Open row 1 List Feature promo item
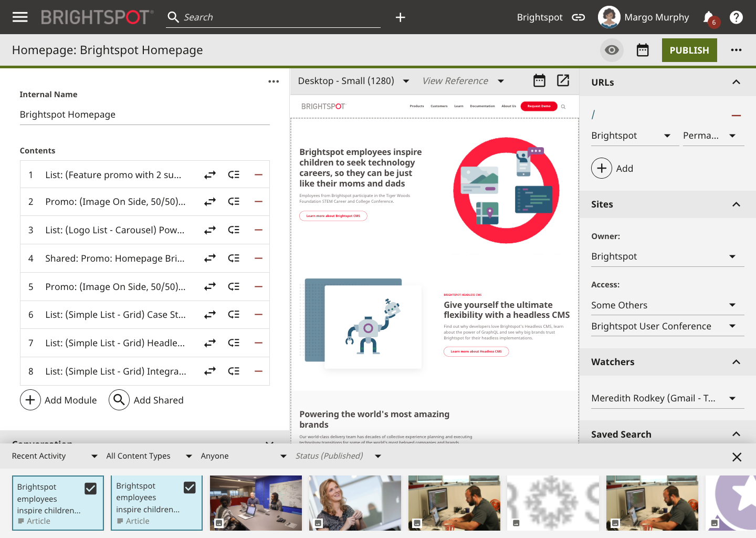 pos(113,175)
